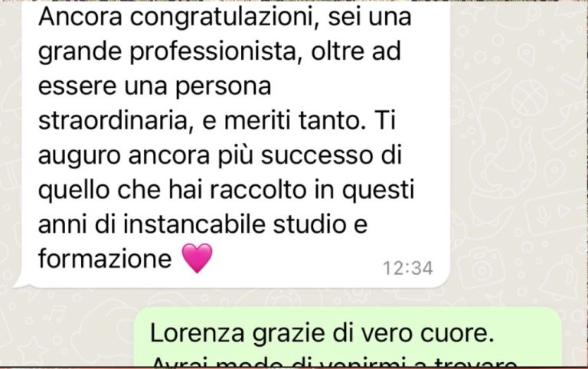Select the green outgoing message bubble
The image size is (588, 369).
pyautogui.click(x=348, y=338)
